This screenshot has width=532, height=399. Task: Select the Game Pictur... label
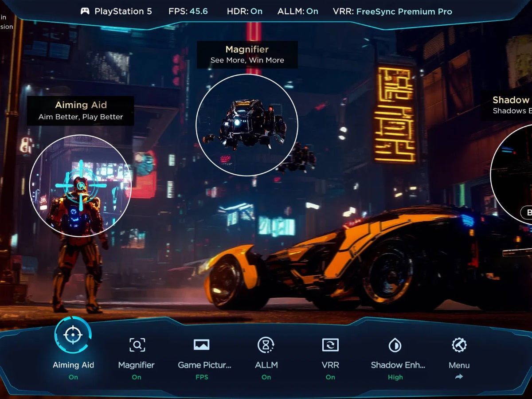click(x=204, y=365)
